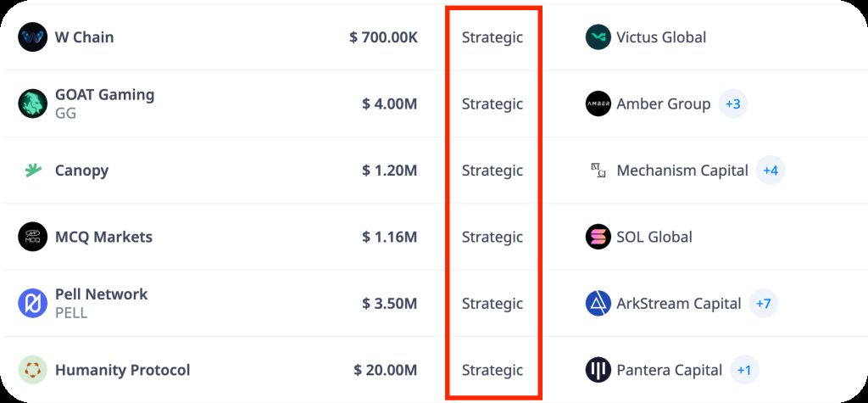Screen dimensions: 868x403
Task: Click the Pantera Capital logo icon
Action: 598,370
